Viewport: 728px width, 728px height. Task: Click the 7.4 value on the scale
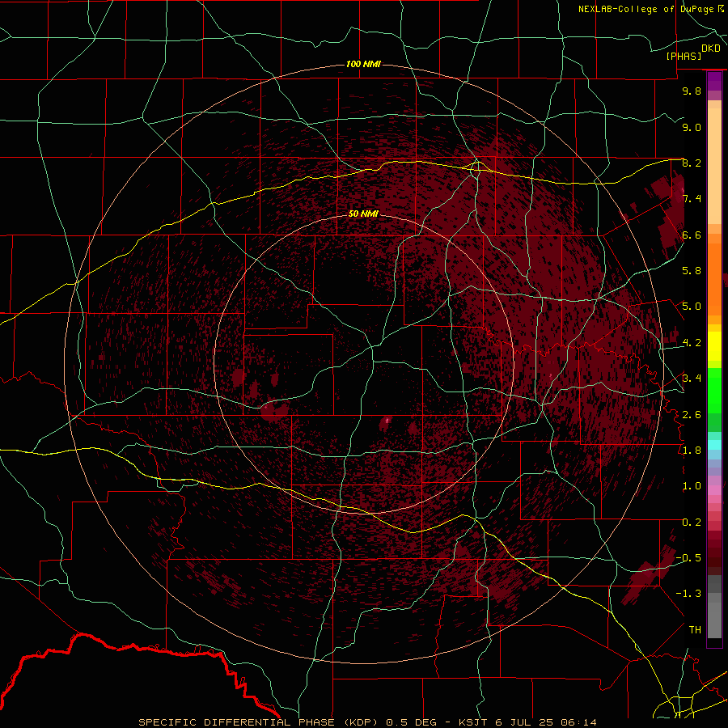[x=692, y=199]
